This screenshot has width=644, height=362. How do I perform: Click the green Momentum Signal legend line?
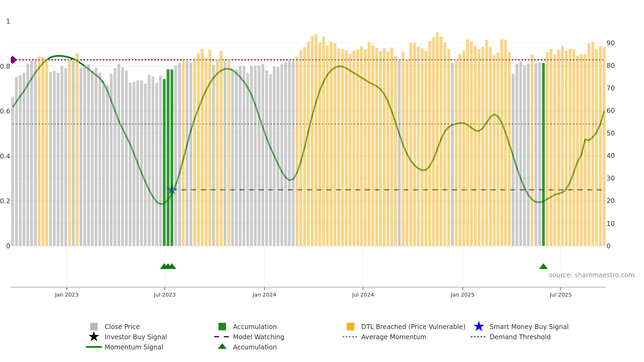[x=94, y=347]
